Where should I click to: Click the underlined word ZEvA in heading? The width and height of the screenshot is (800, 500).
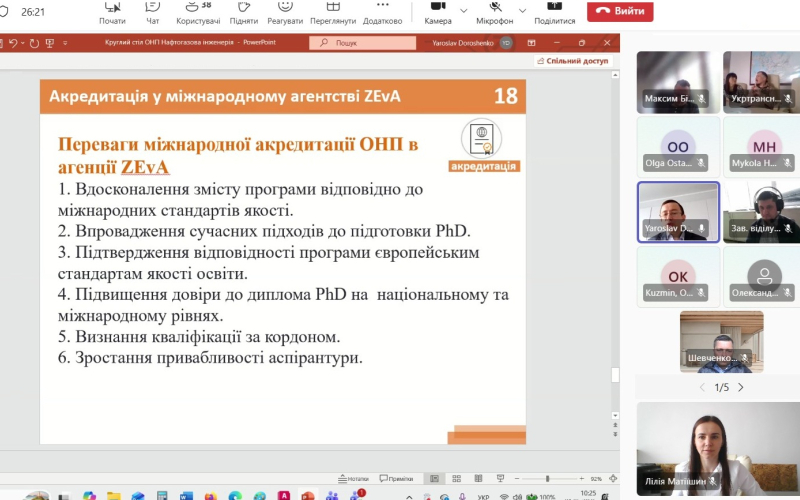click(x=145, y=167)
